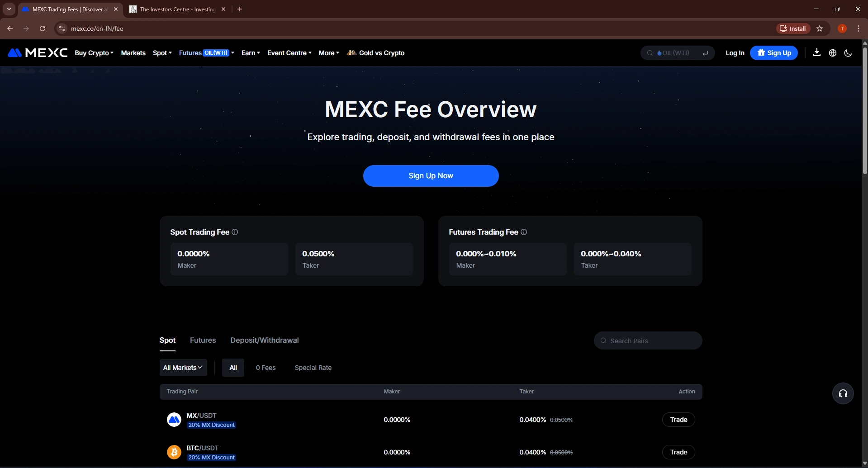868x468 pixels.
Task: Click the Futures Trading Fee info icon
Action: pyautogui.click(x=524, y=232)
